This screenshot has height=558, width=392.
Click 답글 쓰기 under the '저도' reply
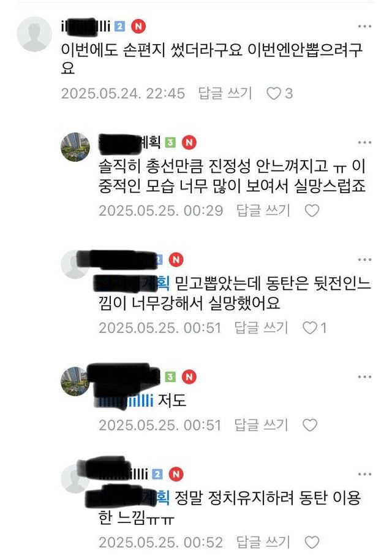click(261, 425)
